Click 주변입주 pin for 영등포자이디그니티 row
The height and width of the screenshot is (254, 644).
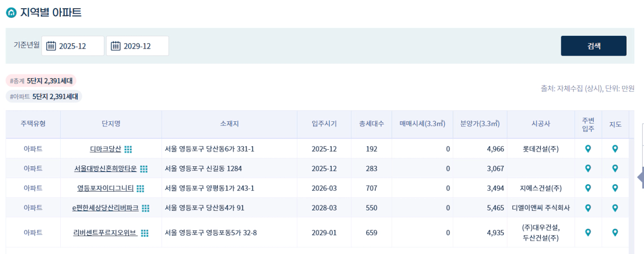[x=587, y=188]
